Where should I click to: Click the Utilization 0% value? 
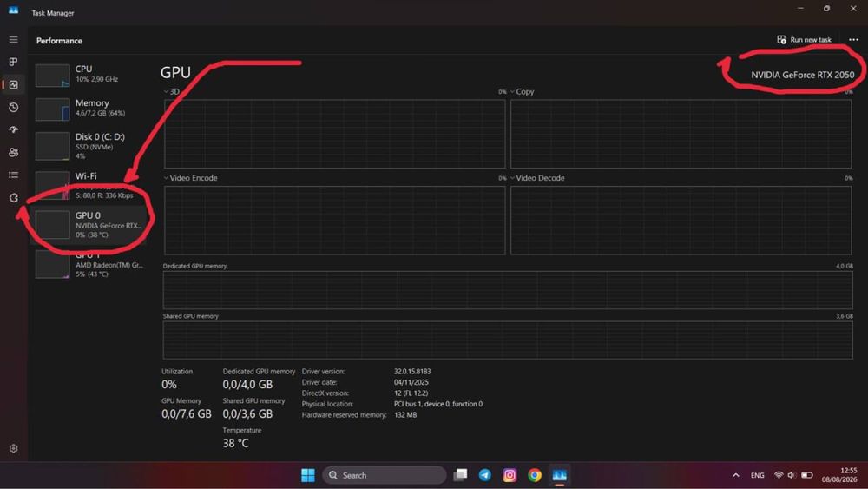tap(169, 384)
